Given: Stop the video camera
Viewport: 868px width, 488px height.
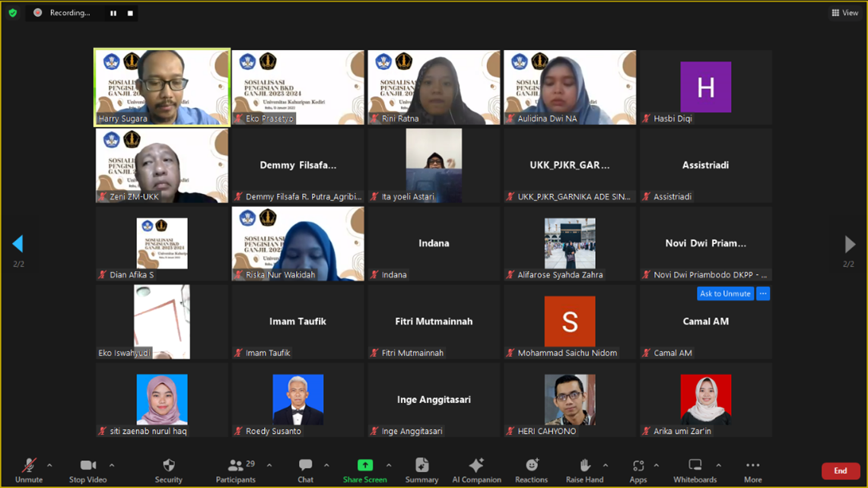Looking at the screenshot, I should [x=88, y=471].
